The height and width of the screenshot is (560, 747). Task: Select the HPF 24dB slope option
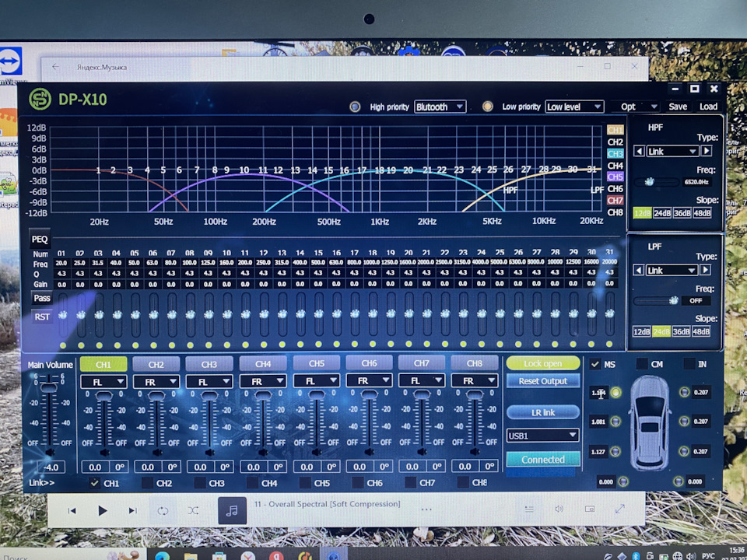[x=661, y=213]
